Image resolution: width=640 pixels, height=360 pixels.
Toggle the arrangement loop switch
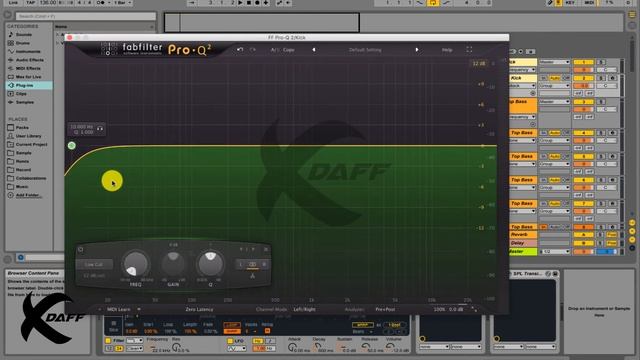(x=433, y=3)
